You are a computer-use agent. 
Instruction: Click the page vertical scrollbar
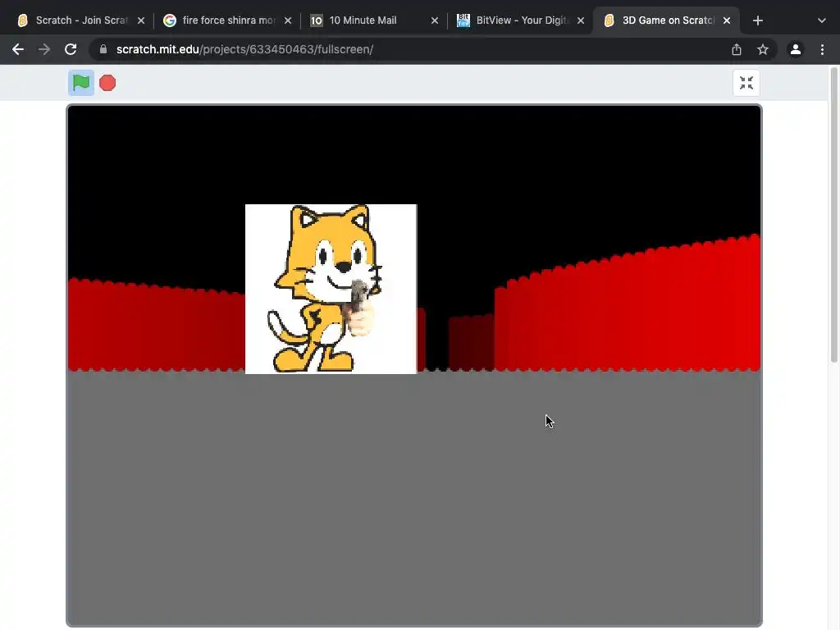pyautogui.click(x=834, y=215)
